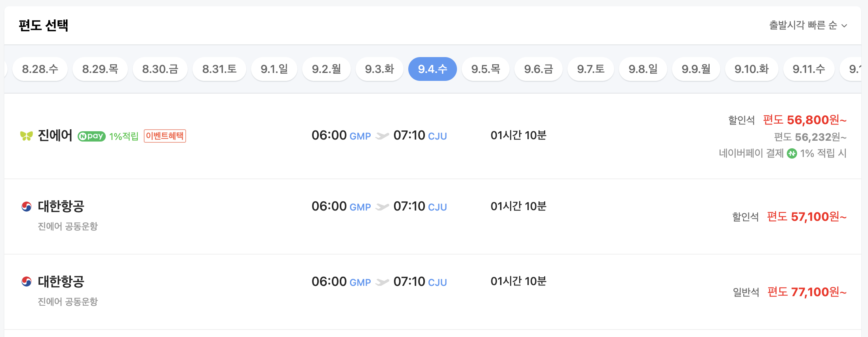
Task: Click the 네이버페이 결제 text
Action: (751, 153)
